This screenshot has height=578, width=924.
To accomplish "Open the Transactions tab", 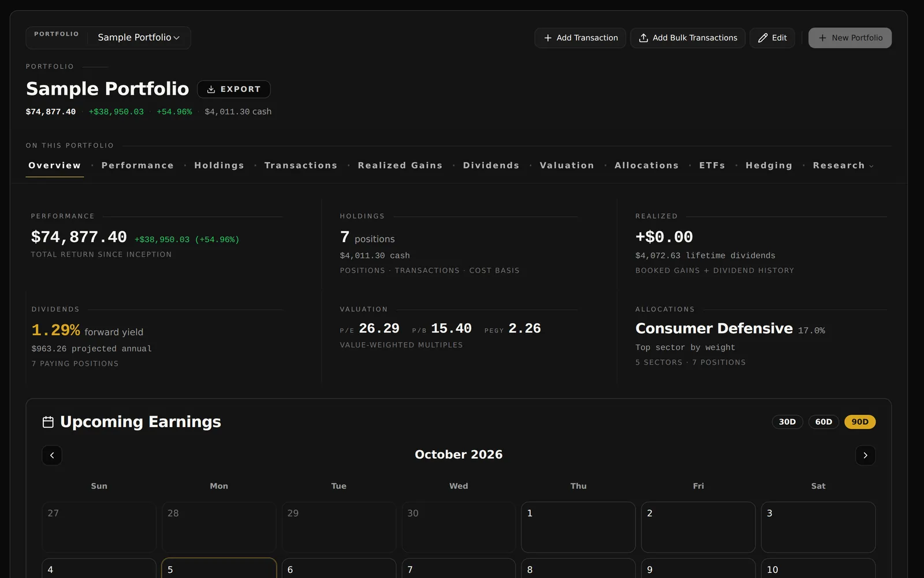I will 301,165.
